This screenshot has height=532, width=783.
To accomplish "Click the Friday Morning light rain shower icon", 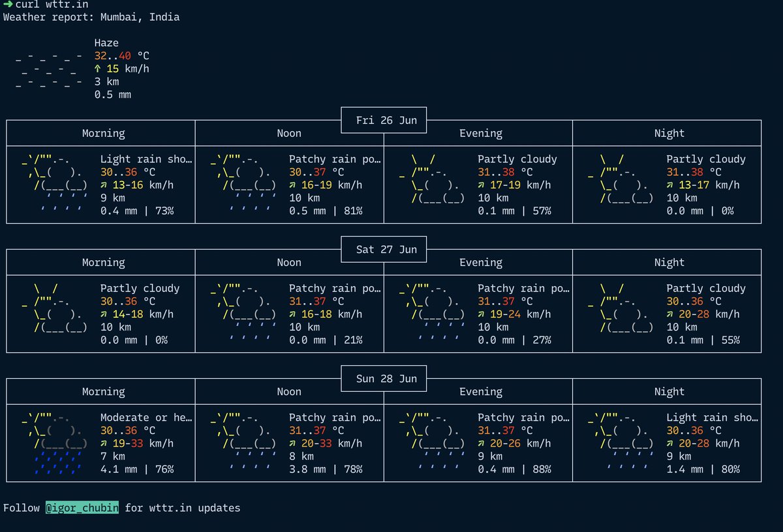I will pyautogui.click(x=55, y=184).
